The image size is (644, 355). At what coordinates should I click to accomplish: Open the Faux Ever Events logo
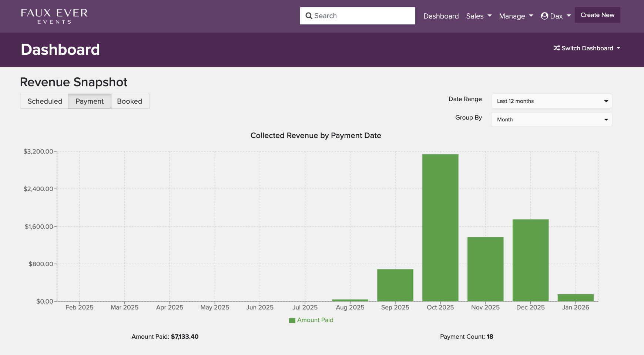[54, 16]
